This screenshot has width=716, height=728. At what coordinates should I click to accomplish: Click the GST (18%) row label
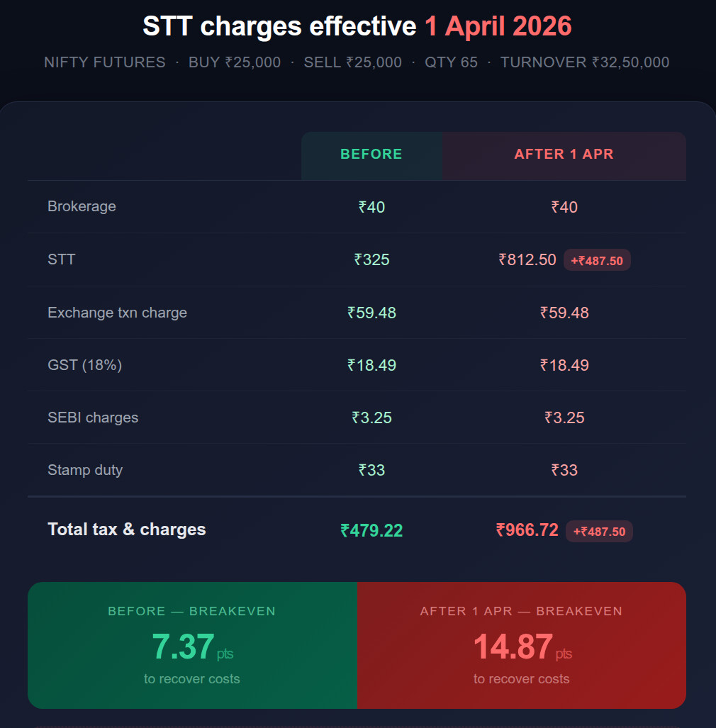84,365
